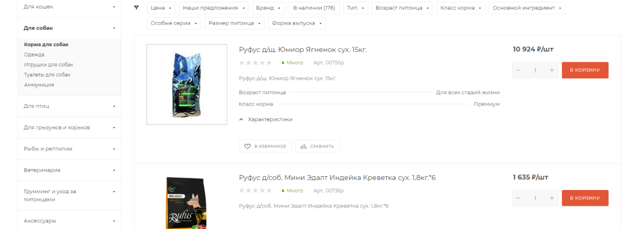Click quantity field of Мини Эдалт Индейка product
The width and height of the screenshot is (644, 229).
point(535,198)
